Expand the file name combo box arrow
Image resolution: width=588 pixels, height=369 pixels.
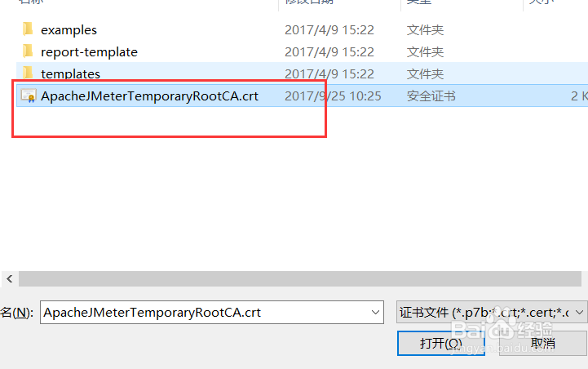click(x=375, y=313)
